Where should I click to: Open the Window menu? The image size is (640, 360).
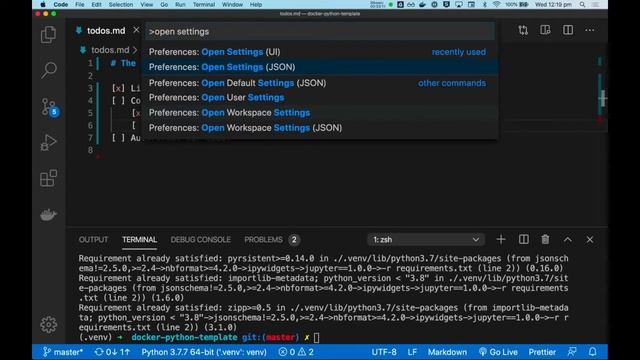click(232, 4)
